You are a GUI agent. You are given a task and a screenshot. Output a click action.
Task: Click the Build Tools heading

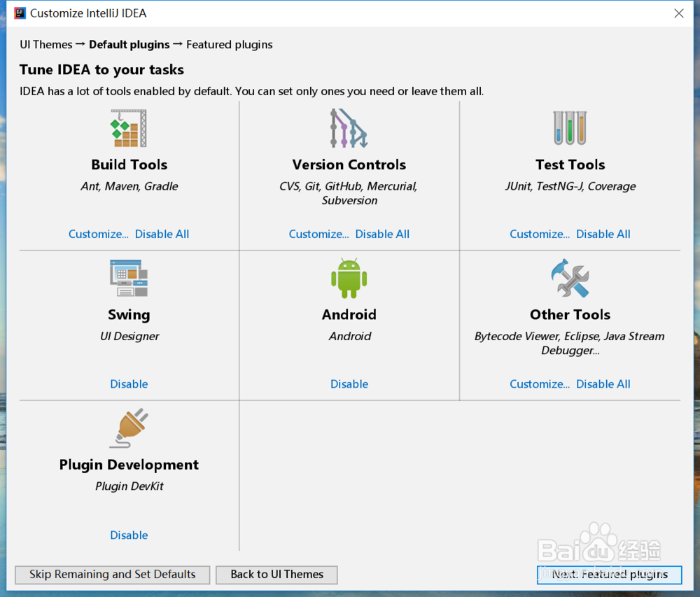pos(129,164)
